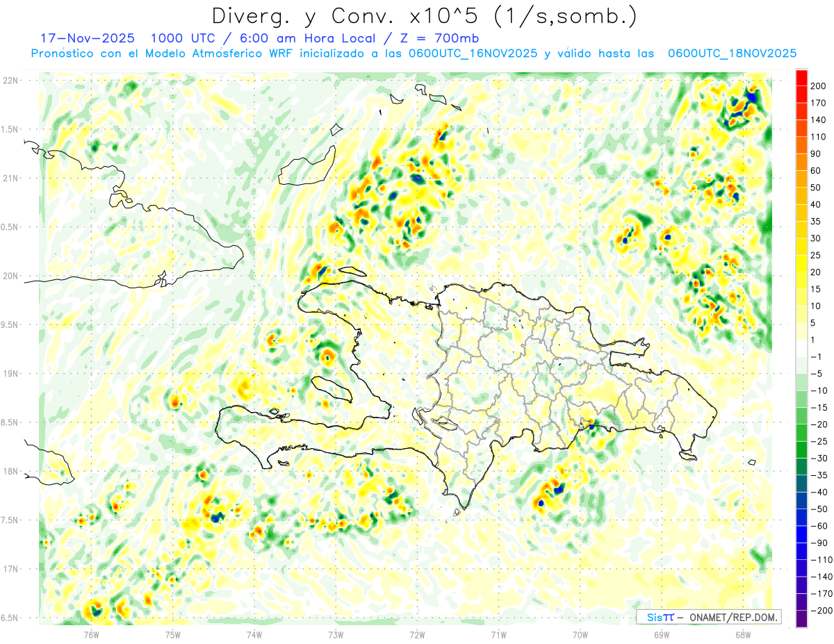Click the '17N' latitude label
This screenshot has height=644, width=834.
10,569
